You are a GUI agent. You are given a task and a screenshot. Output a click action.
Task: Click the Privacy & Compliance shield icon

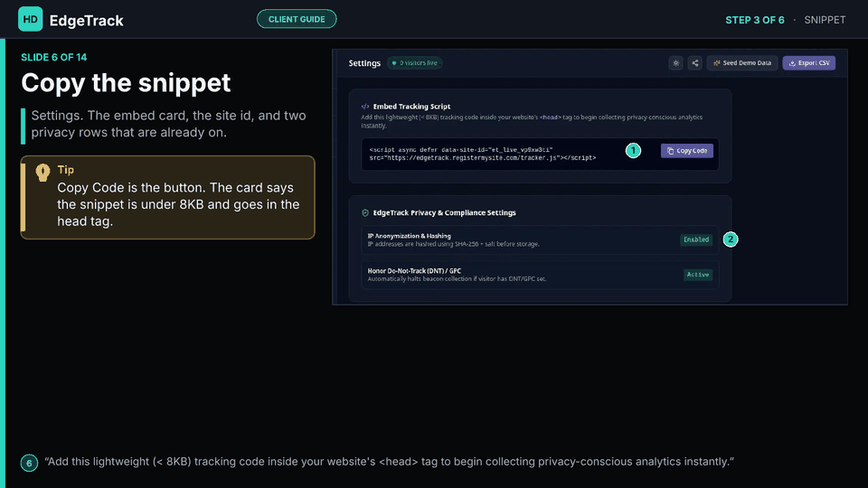(364, 212)
